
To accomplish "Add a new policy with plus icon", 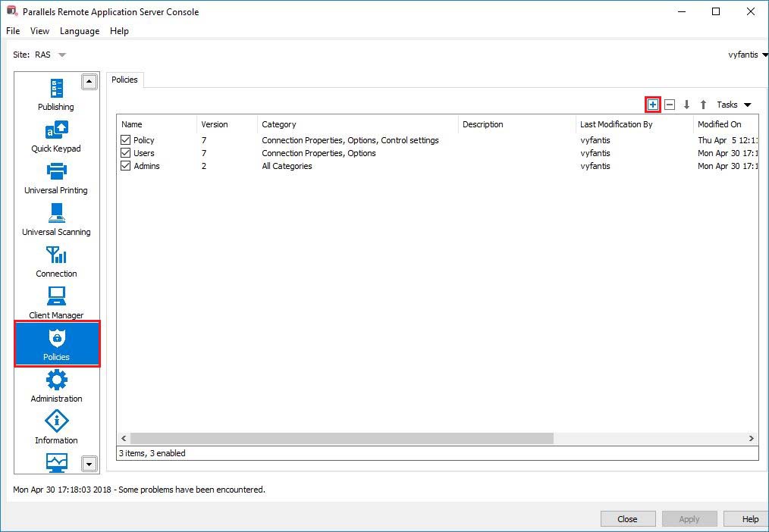I will [653, 105].
